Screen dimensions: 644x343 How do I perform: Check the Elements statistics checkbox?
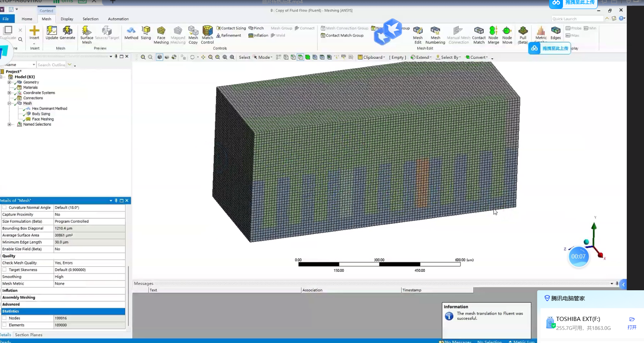pos(4,325)
